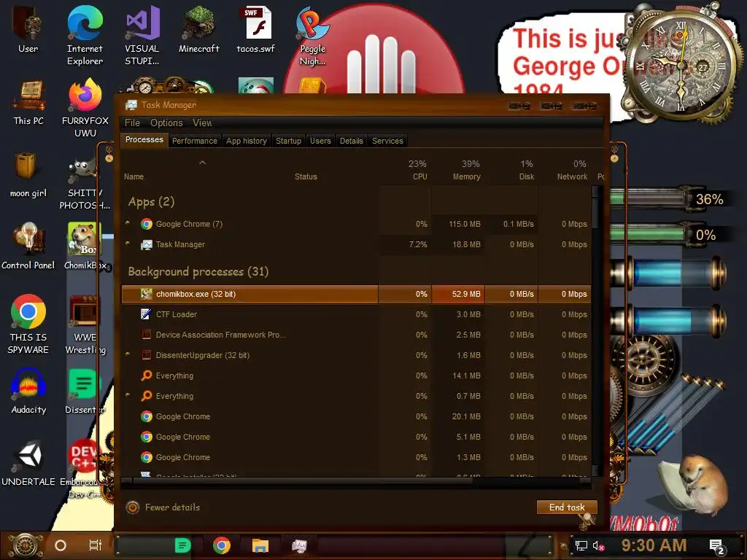
Task: Click the vertical scrollbar in process list
Action: tap(595, 331)
